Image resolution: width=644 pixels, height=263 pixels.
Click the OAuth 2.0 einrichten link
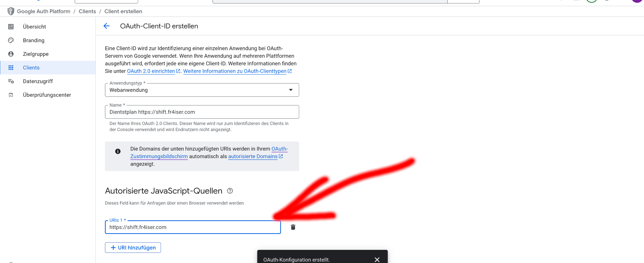[x=151, y=71]
